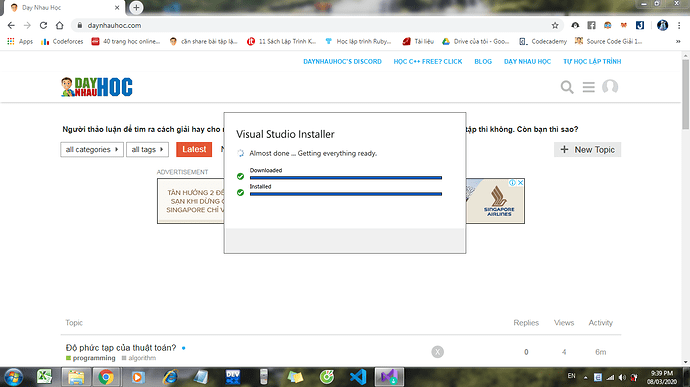
Task: Open topic Độ phức tạp của thuật toán?
Action: point(121,348)
